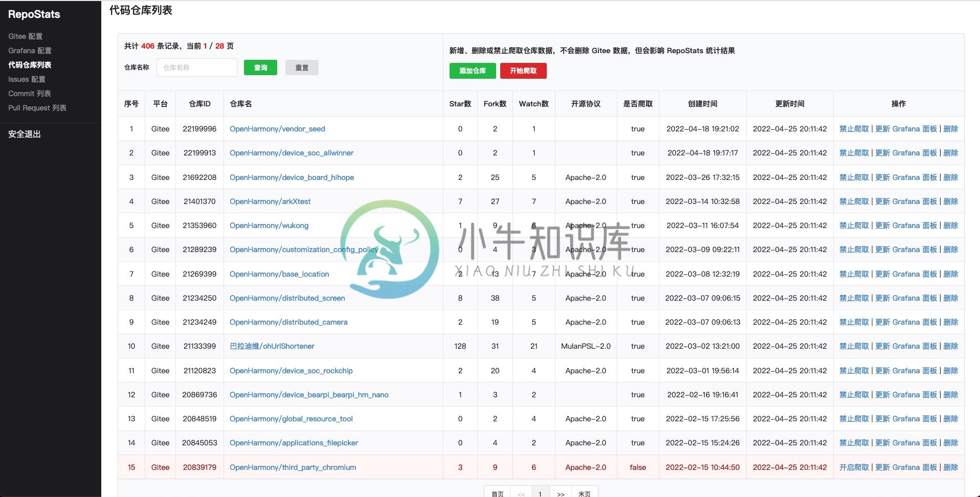Open OpenHarmony/third_party_chromium link
Image resolution: width=980 pixels, height=497 pixels.
293,467
